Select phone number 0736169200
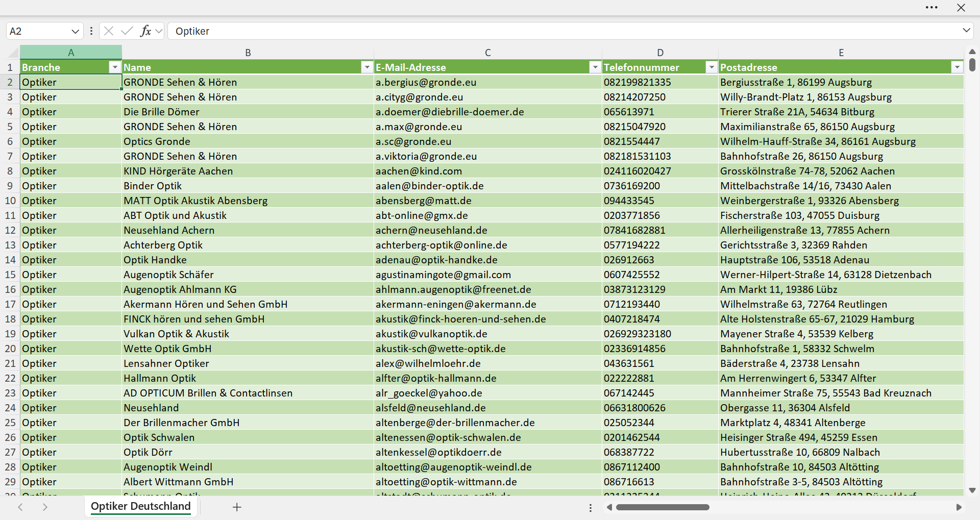This screenshot has width=980, height=520. click(x=660, y=186)
